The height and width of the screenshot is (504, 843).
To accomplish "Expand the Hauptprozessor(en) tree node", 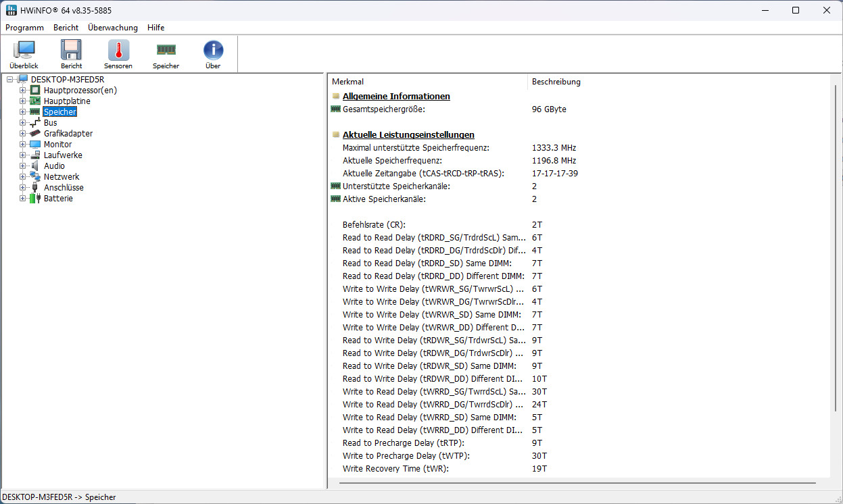I will (23, 91).
